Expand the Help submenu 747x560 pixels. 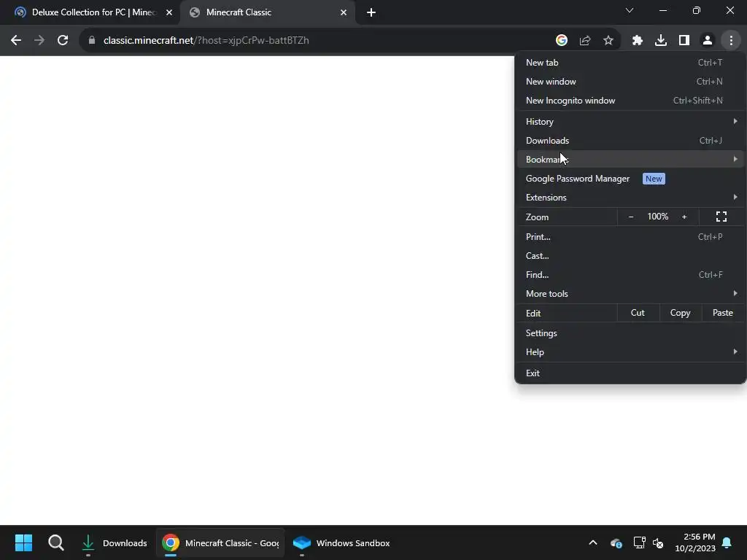[x=630, y=352]
